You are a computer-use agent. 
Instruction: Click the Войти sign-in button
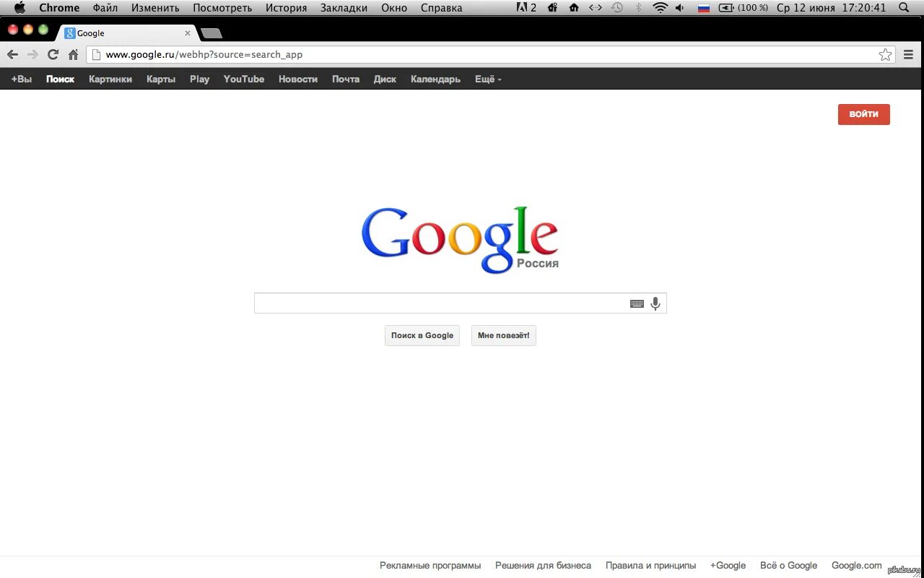[864, 114]
